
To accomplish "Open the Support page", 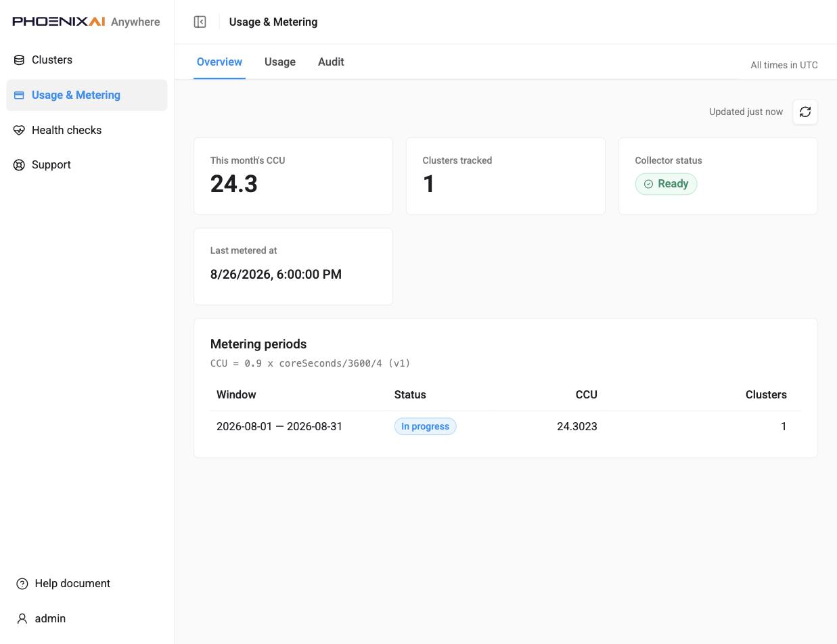I will coord(87,165).
